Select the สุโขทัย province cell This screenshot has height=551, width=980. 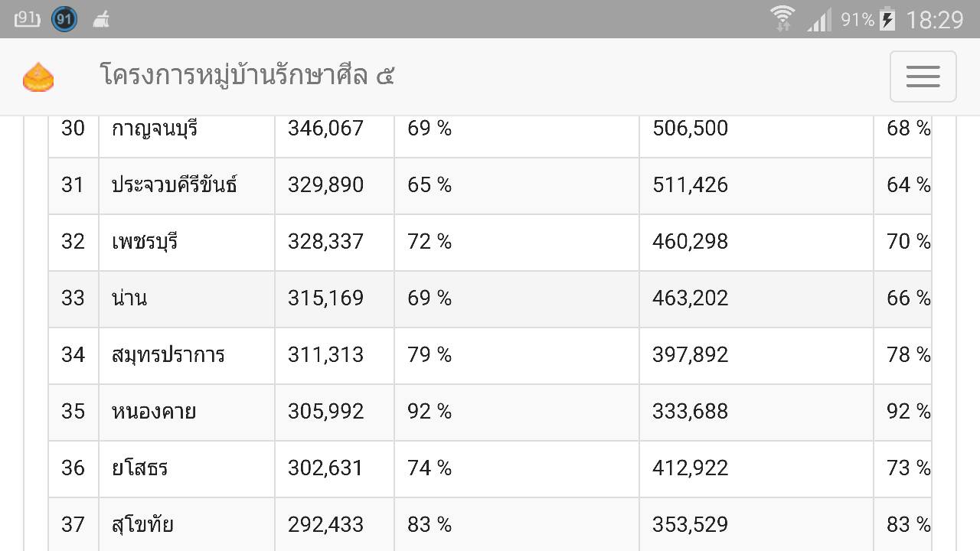click(187, 524)
